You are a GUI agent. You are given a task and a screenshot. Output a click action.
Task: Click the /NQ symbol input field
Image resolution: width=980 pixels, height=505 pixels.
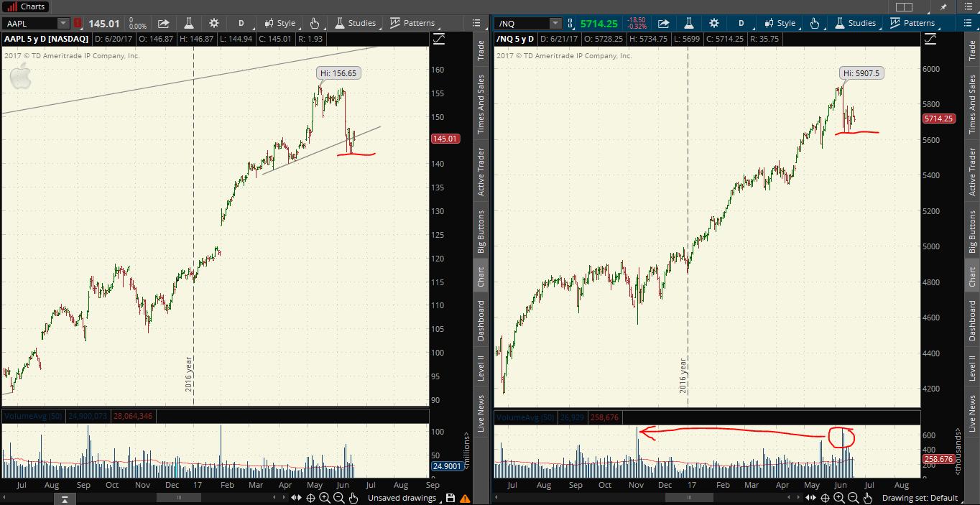pos(522,24)
